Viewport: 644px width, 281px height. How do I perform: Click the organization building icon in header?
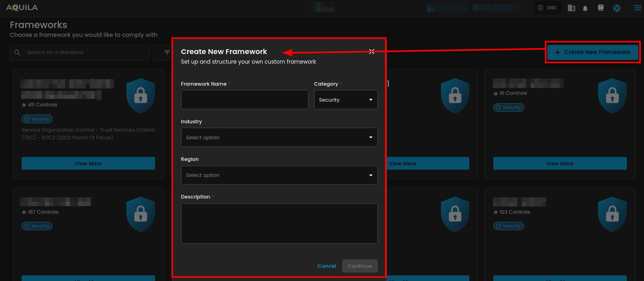[571, 8]
